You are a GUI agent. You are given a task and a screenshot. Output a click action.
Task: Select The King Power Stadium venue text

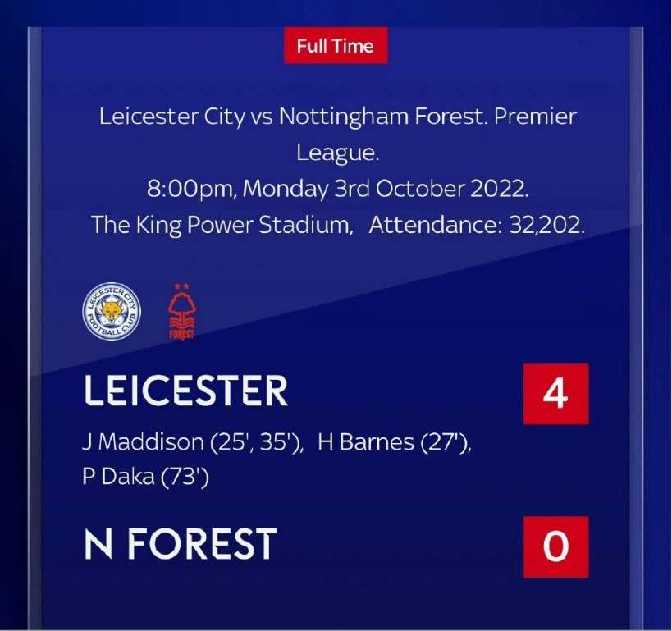[220, 225]
